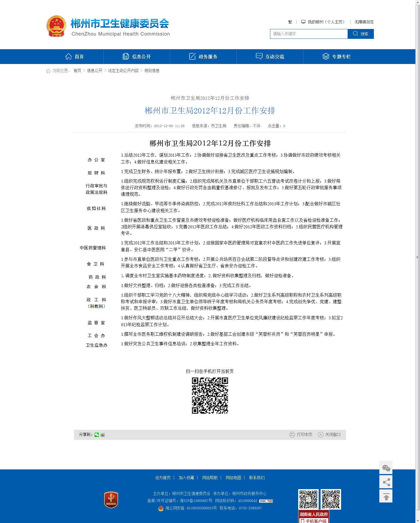Open the 信息公开 menu
This screenshot has height=523, width=420.
[137, 57]
